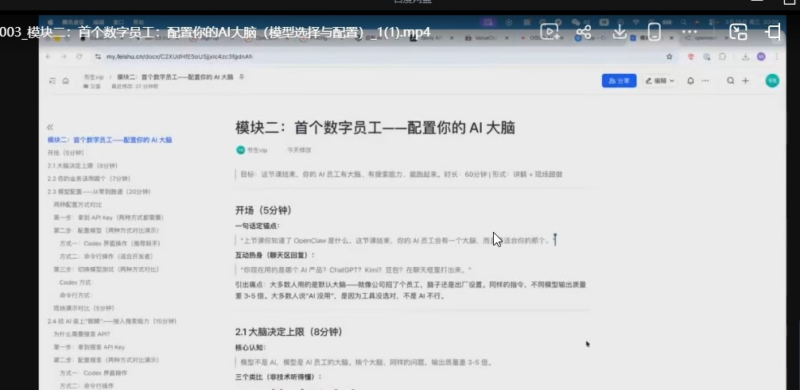Viewport: 800px width, 390px height.
Task: Open Feishu notifications bell
Action: click(x=690, y=81)
